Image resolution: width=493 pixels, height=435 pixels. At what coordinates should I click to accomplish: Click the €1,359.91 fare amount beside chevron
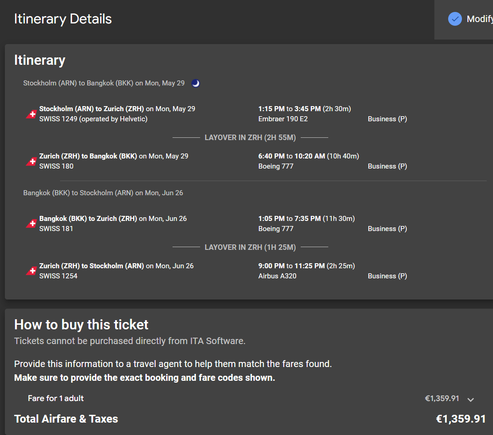(442, 398)
